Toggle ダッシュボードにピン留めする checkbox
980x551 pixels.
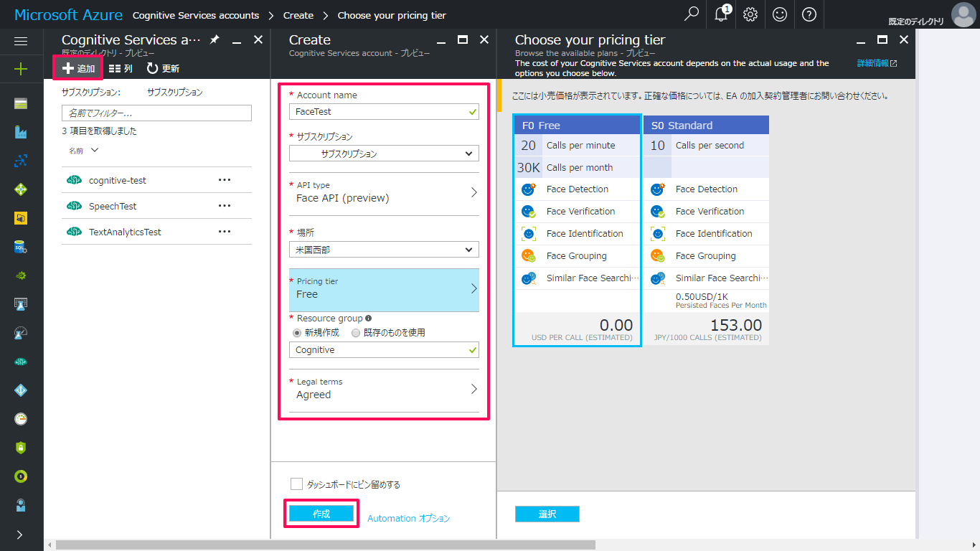pyautogui.click(x=296, y=484)
